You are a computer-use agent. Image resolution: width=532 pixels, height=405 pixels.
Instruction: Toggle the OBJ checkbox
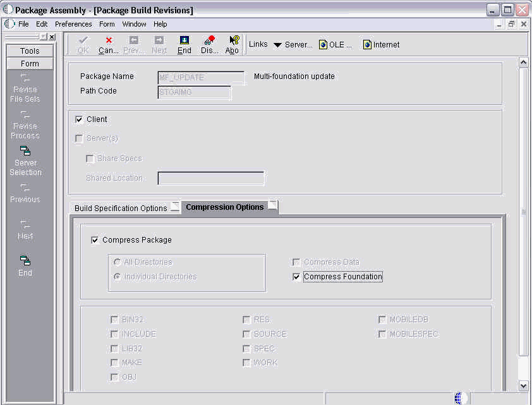[114, 377]
